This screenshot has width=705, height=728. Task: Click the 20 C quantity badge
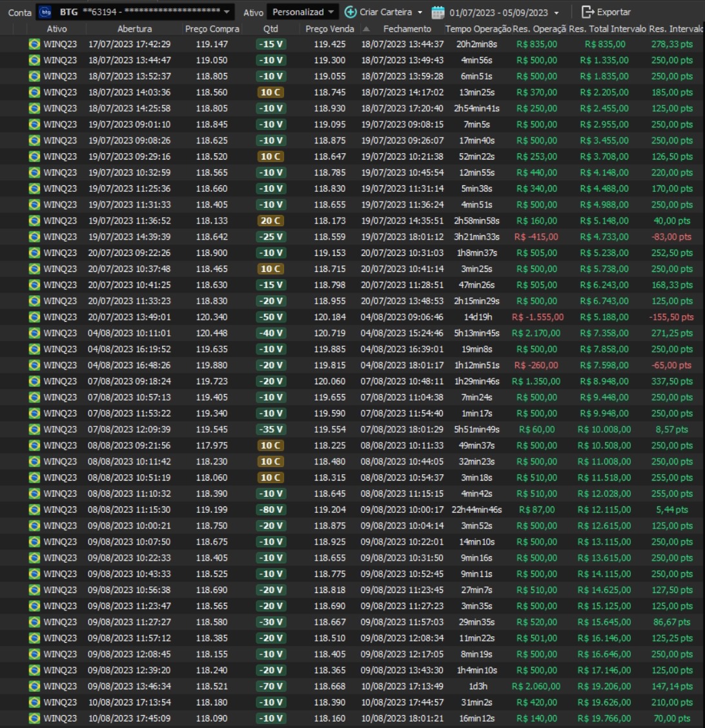(270, 220)
